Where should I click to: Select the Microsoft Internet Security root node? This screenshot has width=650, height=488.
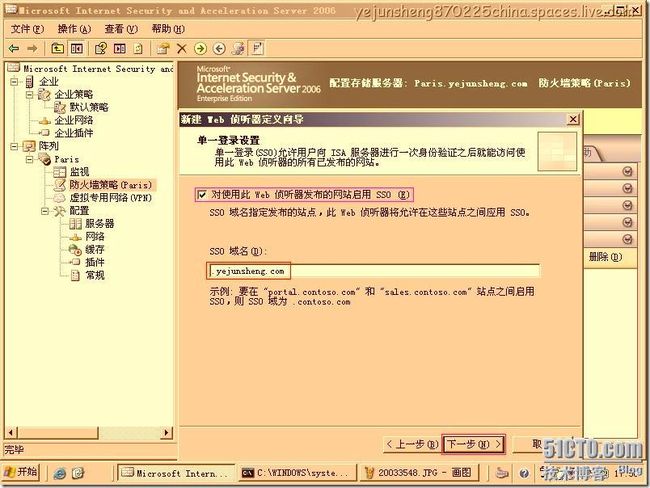[98, 69]
